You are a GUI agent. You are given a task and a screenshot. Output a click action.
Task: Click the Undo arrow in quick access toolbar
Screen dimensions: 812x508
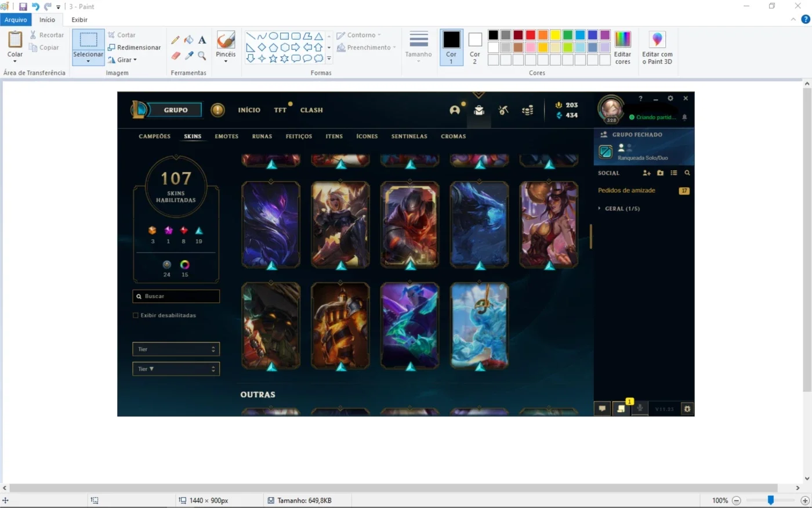click(x=35, y=6)
